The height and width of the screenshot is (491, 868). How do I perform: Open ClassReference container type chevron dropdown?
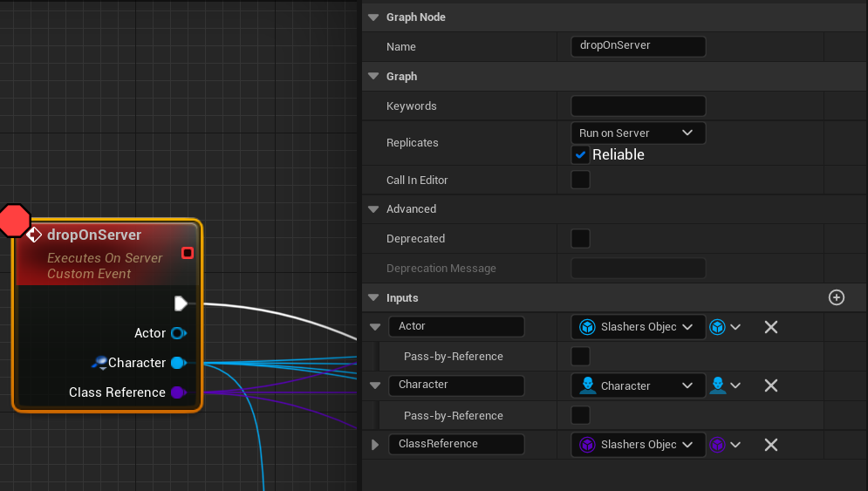[x=735, y=445]
